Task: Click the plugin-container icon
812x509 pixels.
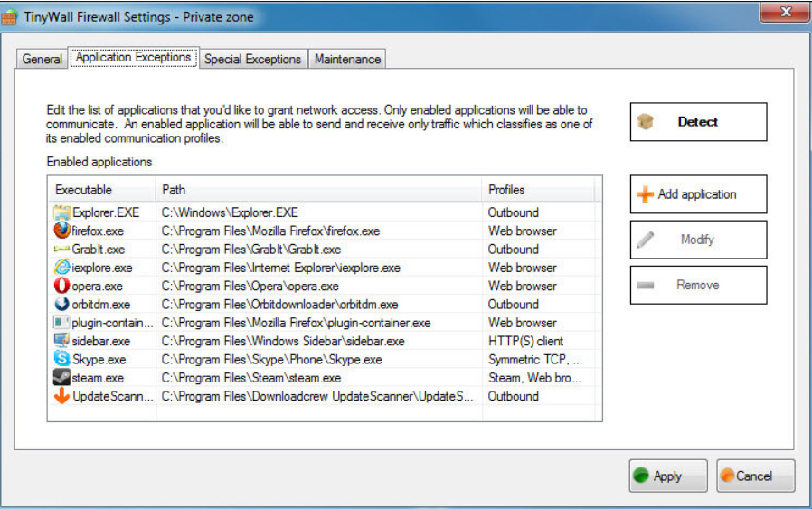Action: point(61,323)
